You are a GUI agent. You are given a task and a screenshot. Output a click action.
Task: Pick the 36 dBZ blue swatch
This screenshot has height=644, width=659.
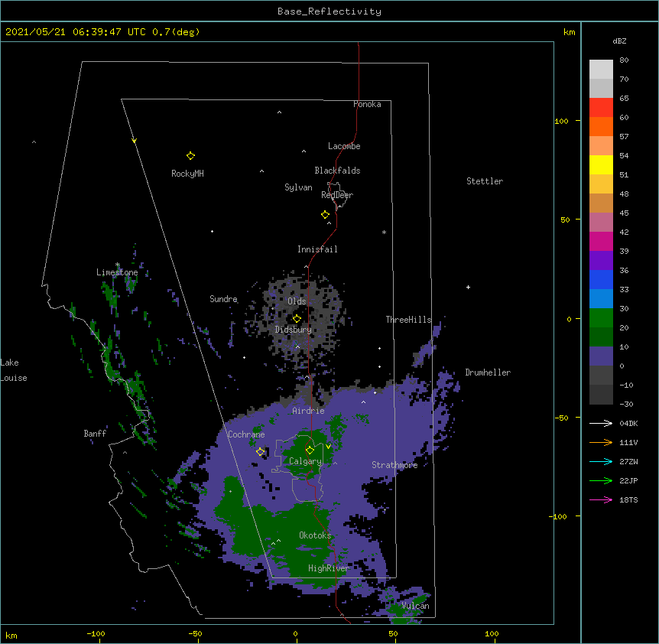[x=601, y=279]
